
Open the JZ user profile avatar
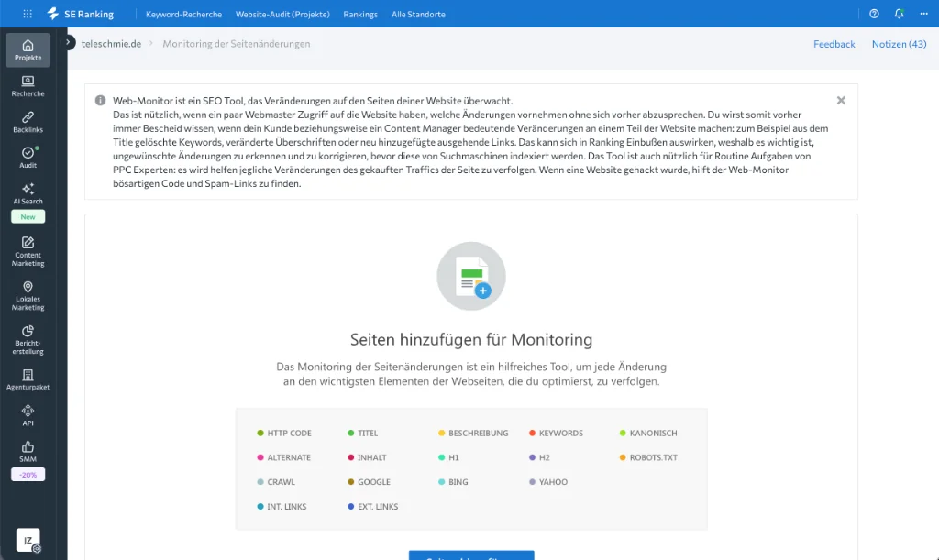coord(28,540)
